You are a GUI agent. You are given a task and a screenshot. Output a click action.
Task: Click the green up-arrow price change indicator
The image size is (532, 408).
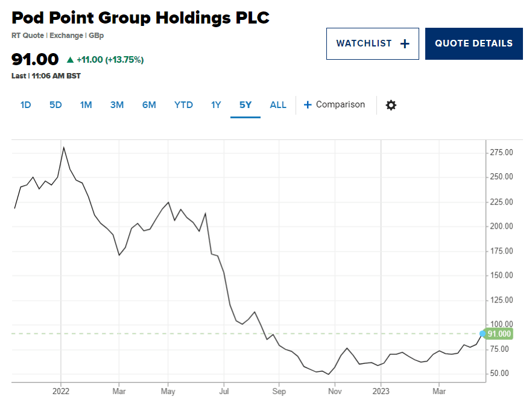coord(70,60)
